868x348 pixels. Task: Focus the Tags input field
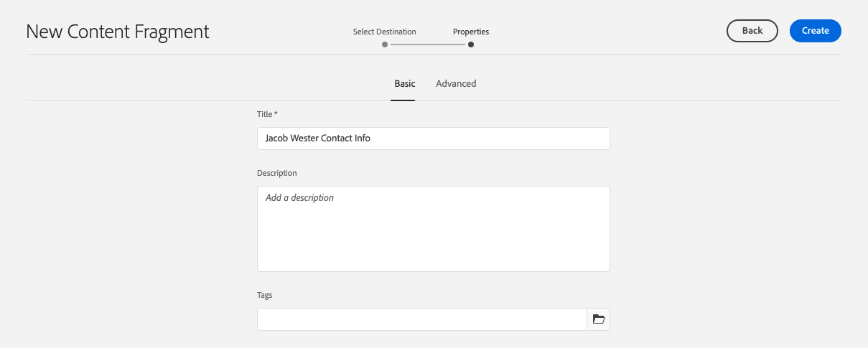[x=421, y=319]
